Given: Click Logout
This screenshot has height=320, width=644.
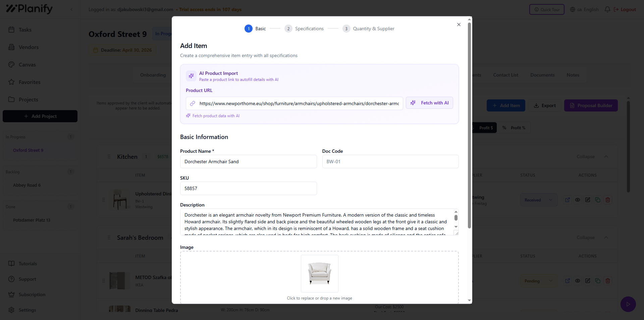Looking at the screenshot, I should point(625,9).
